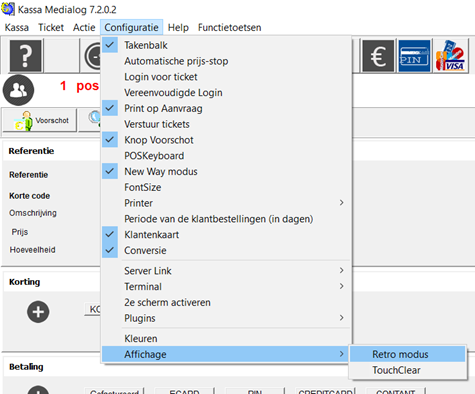Open Kleuren color settings
The height and width of the screenshot is (394, 475).
click(x=226, y=338)
